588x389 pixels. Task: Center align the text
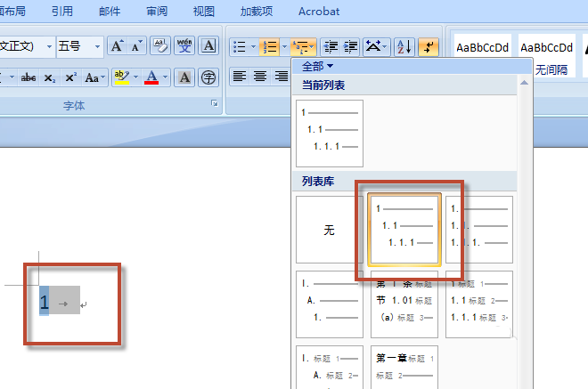point(260,77)
